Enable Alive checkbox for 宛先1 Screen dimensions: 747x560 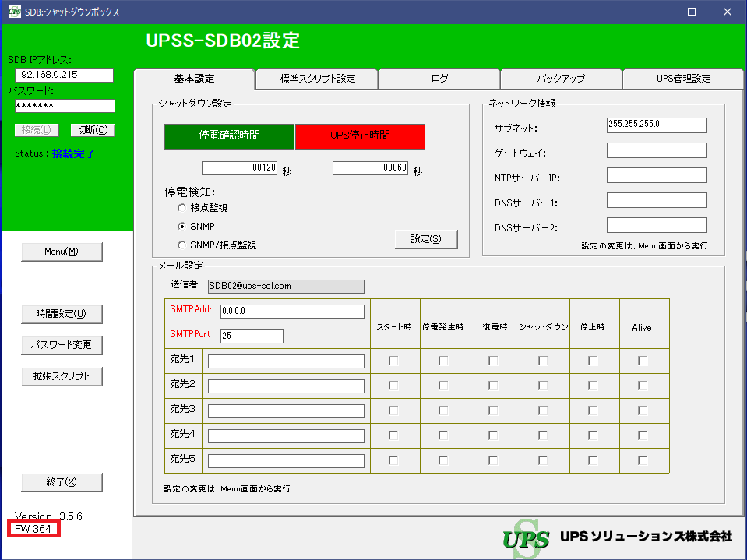643,361
